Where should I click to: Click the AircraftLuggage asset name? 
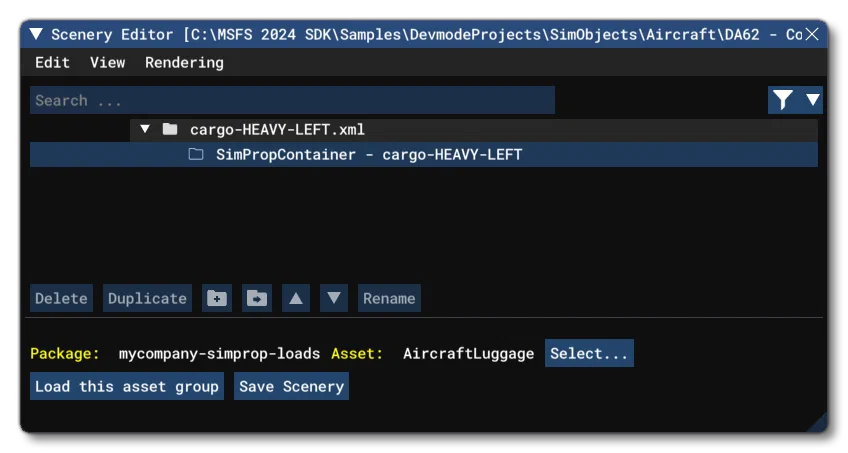click(468, 354)
